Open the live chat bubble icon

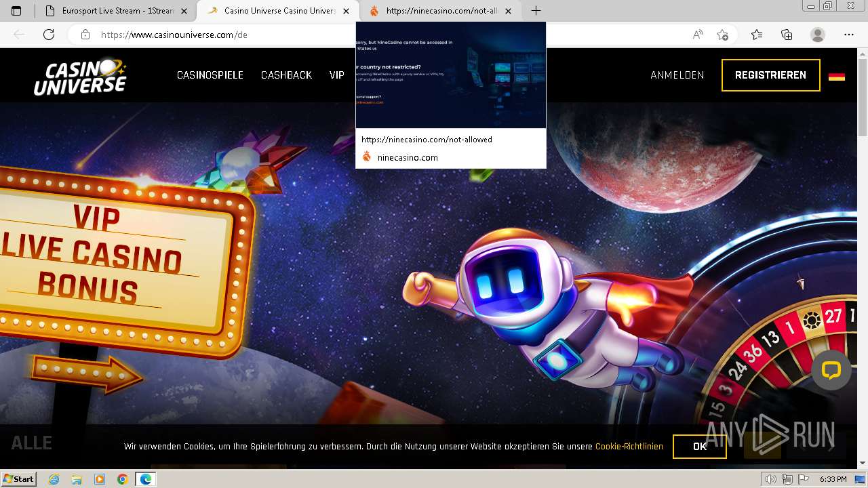[831, 370]
